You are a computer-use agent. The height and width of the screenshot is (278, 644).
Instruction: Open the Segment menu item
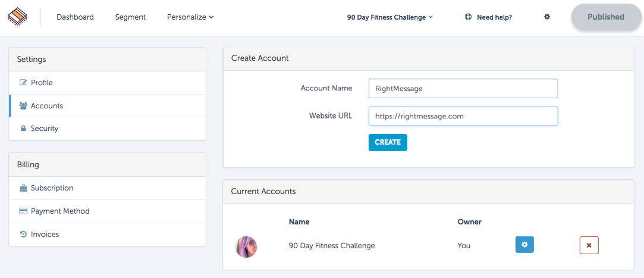click(x=130, y=17)
